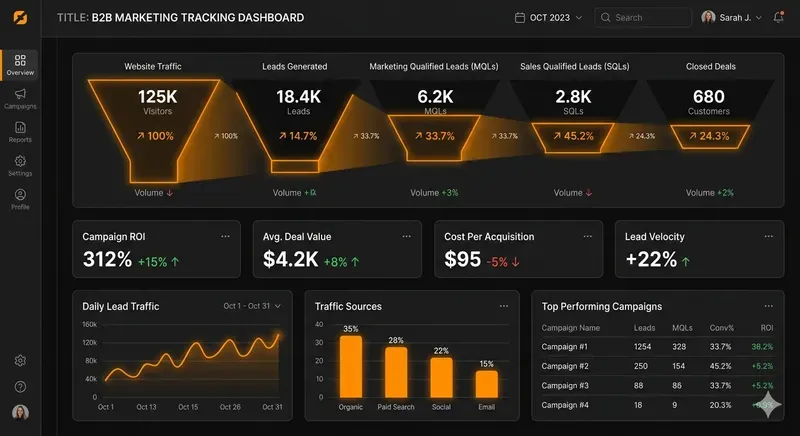Viewport: 800px width, 436px height.
Task: Click the dashboard title text
Action: tap(180, 18)
